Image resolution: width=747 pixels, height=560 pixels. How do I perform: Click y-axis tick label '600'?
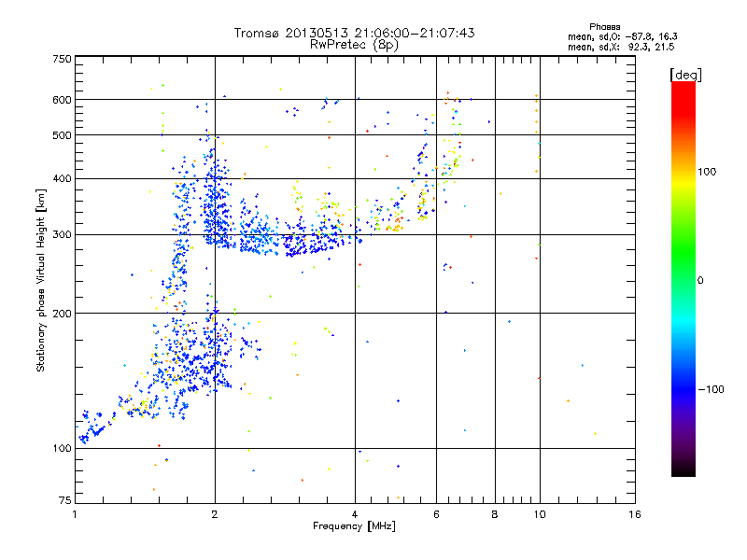[62, 100]
